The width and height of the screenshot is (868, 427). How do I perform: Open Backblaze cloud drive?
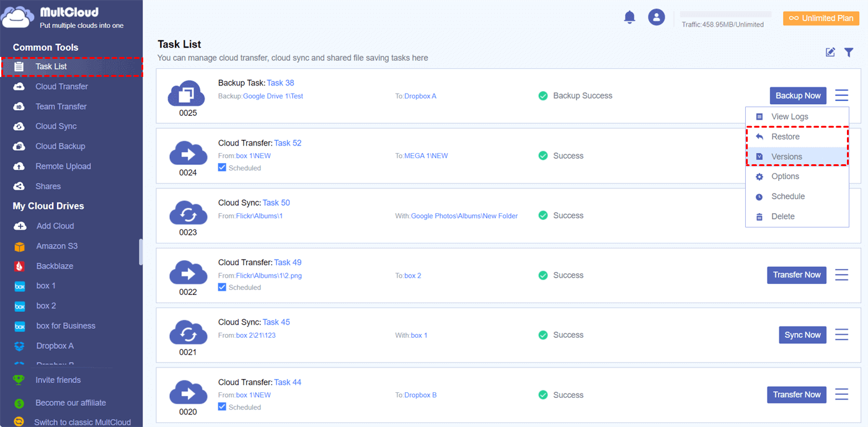point(55,266)
